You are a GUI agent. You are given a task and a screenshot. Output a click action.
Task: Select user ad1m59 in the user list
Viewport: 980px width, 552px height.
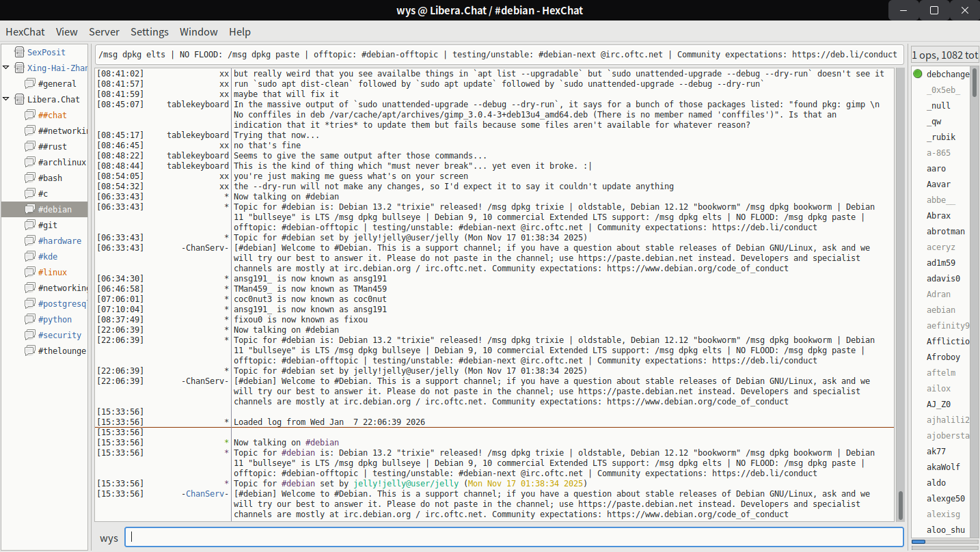(x=941, y=262)
